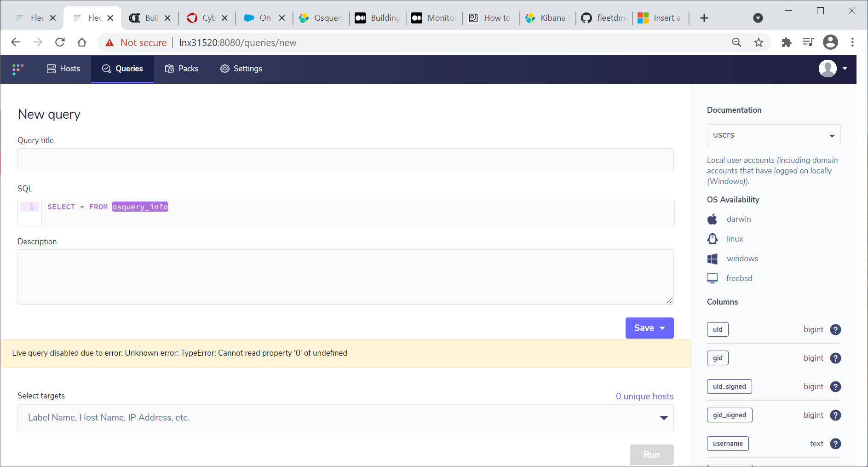Open the help icon beside uid column
This screenshot has height=467, width=868.
pyautogui.click(x=836, y=329)
